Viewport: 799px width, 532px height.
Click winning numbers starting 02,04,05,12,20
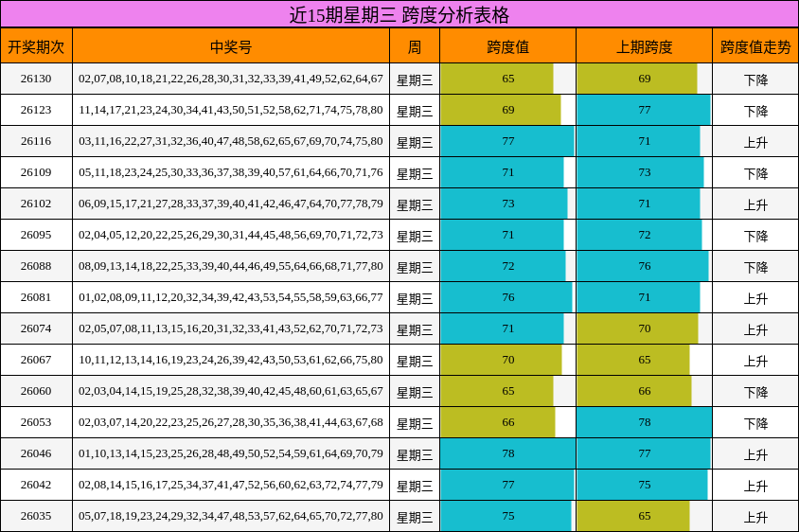(x=231, y=235)
